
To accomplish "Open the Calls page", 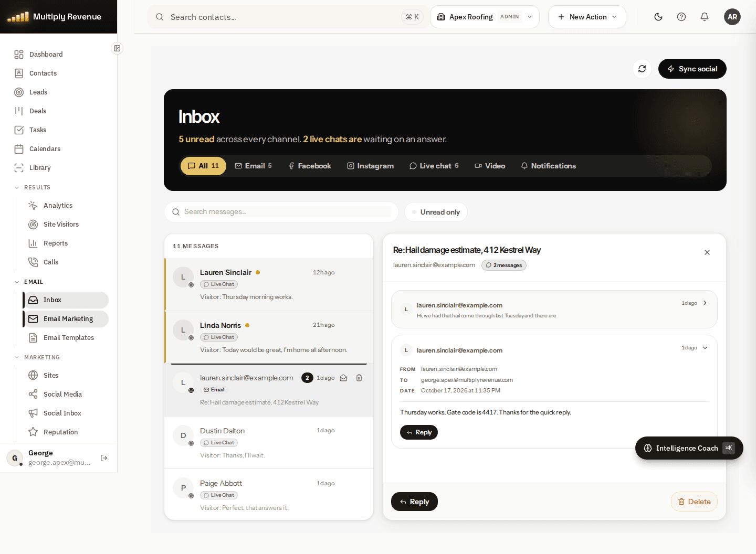I will coord(66,262).
